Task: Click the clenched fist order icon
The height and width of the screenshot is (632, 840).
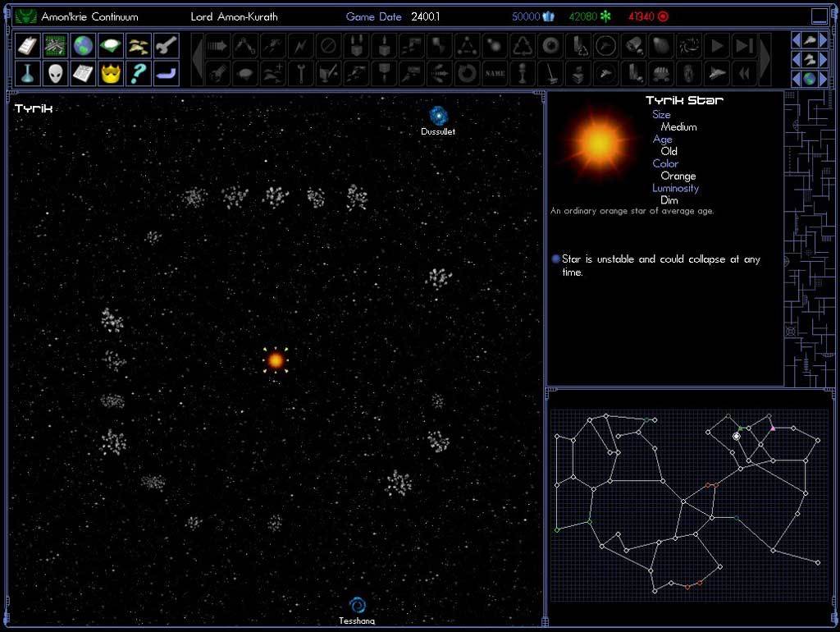Action: coord(662,73)
